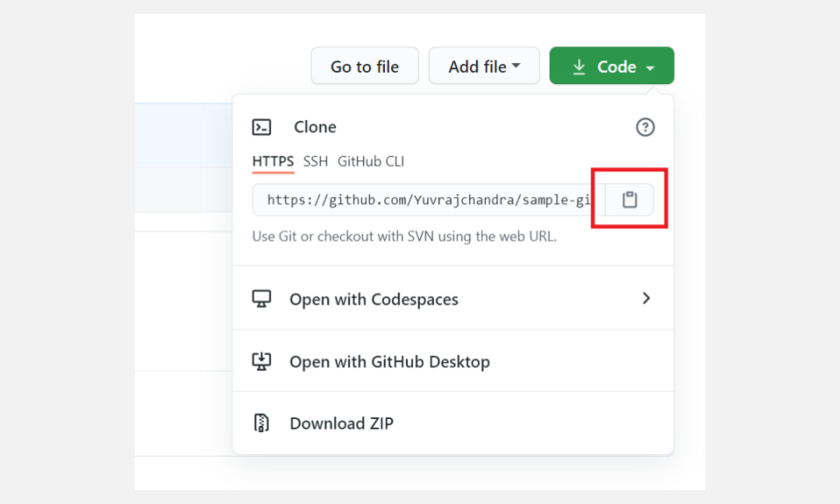840x504 pixels.
Task: Open with Codespaces
Action: click(x=374, y=298)
